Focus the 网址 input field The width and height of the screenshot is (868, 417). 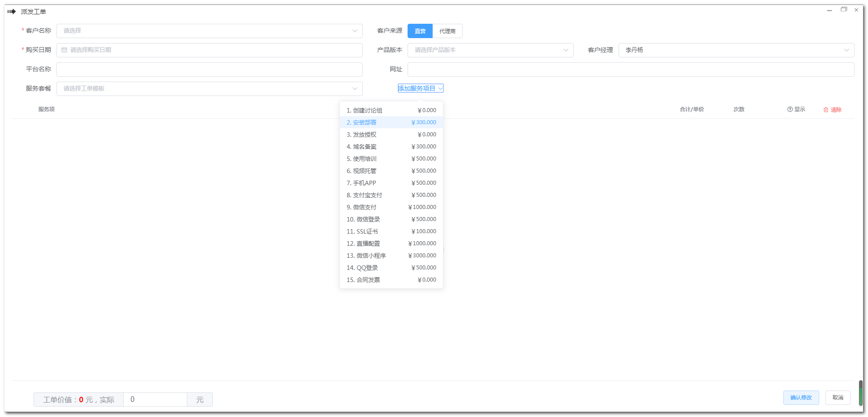(631, 69)
